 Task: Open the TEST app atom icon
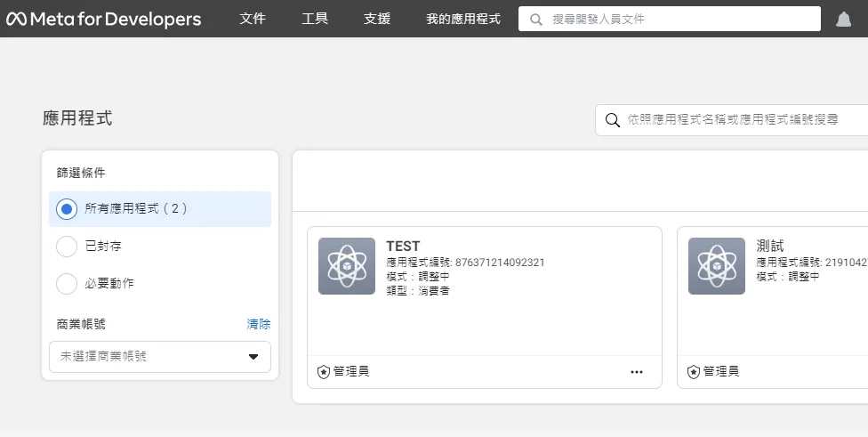[347, 266]
